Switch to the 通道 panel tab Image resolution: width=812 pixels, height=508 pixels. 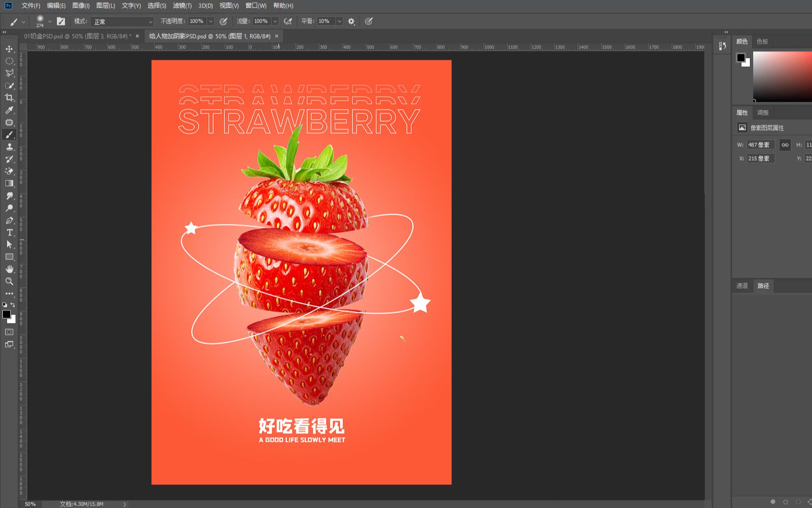742,286
